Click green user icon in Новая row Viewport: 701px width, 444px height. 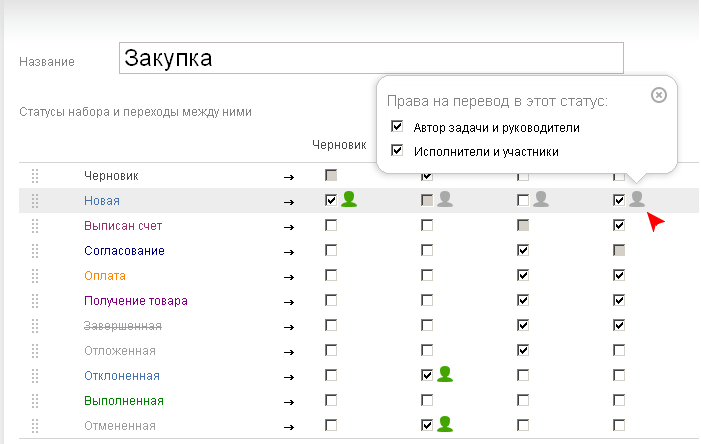(x=349, y=199)
